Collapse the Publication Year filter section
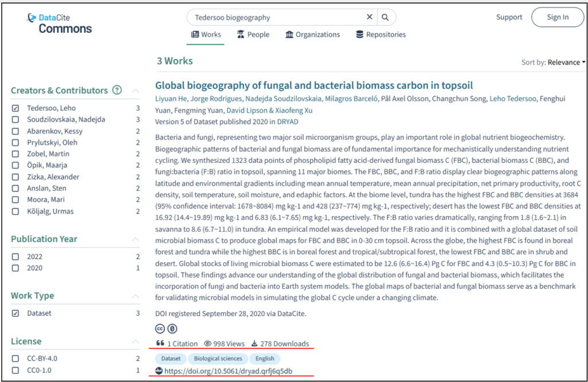The height and width of the screenshot is (382, 588). pos(136,239)
